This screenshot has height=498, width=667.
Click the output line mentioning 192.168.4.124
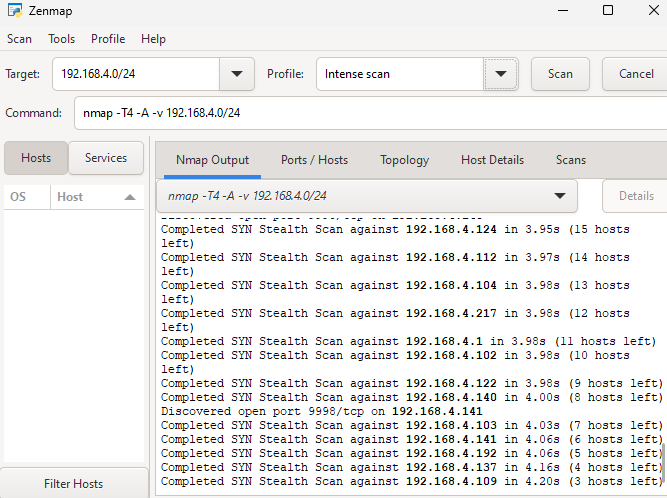[x=395, y=236]
